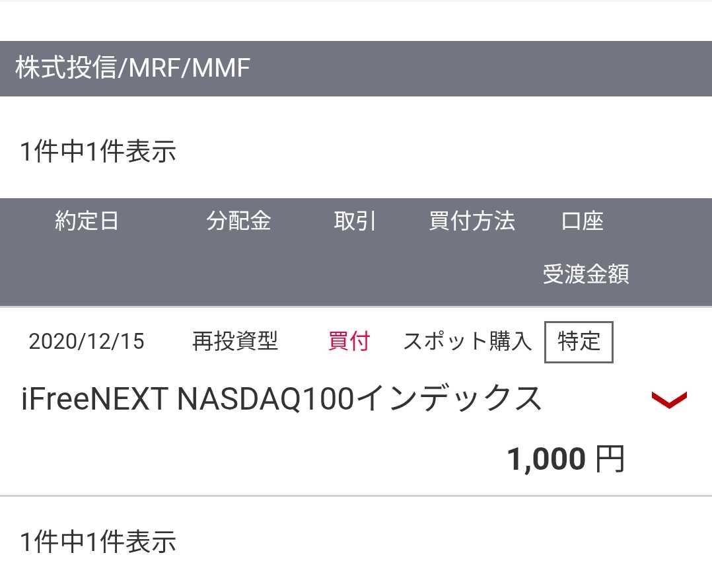Expand the iFreeNEXT NASDAQ100 row red chevron
The height and width of the screenshot is (588, 712).
669,400
